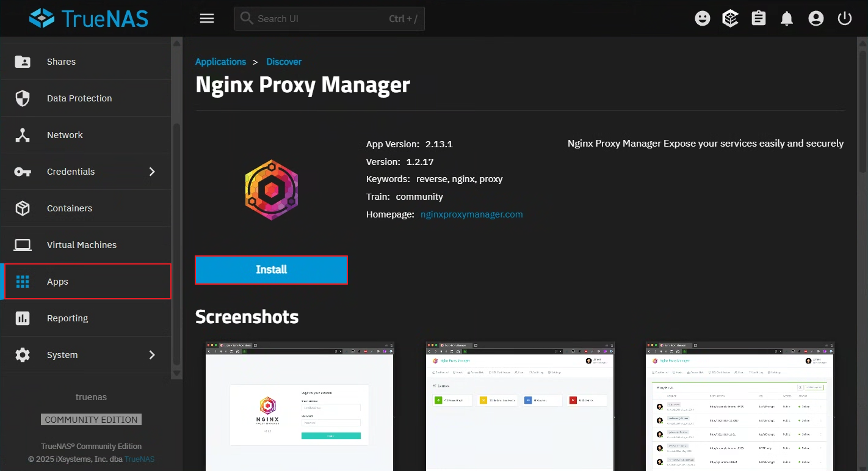Expand the Credentials submenu chevron
Screen dimensions: 868x471
pyautogui.click(x=152, y=172)
